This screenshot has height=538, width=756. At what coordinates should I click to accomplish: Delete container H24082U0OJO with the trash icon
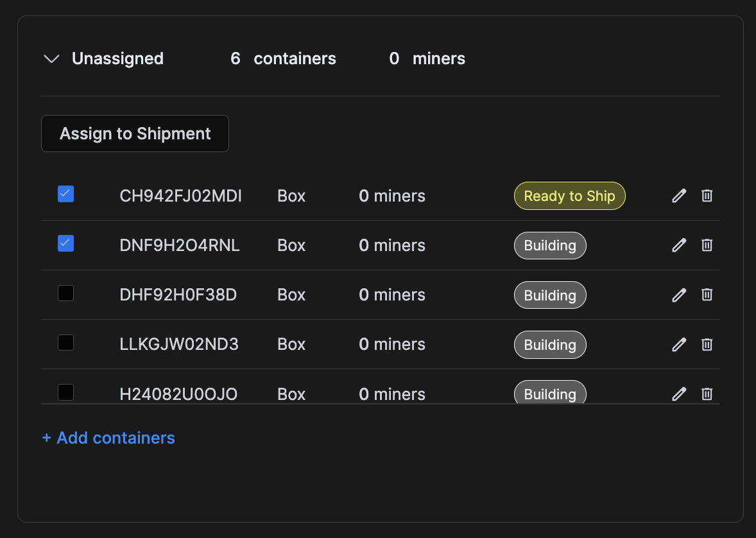pos(707,394)
